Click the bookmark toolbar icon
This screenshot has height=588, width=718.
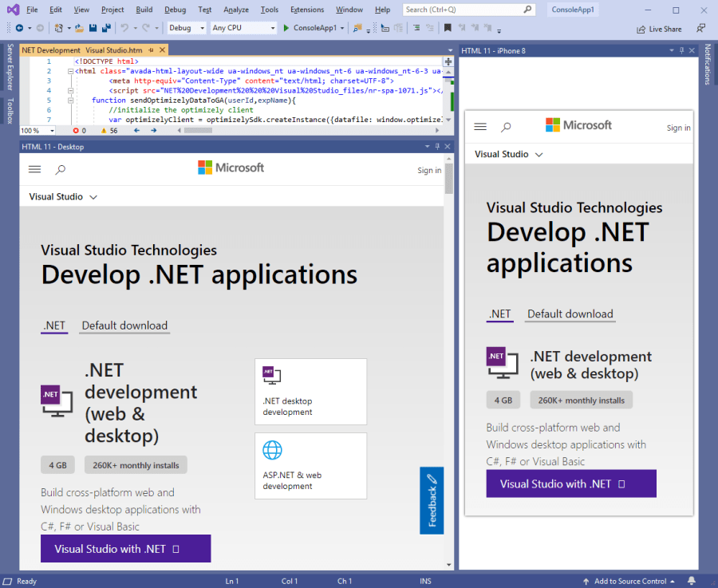[x=448, y=28]
